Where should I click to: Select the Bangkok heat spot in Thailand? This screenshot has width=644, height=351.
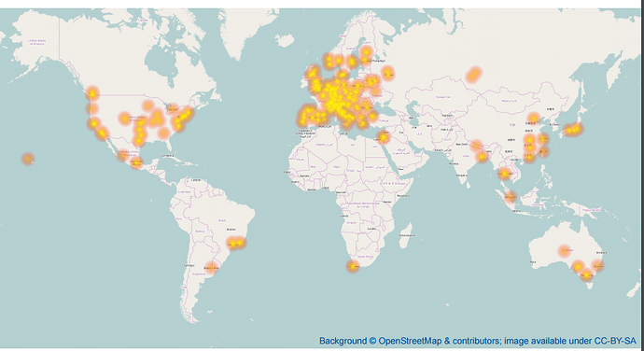tap(504, 174)
